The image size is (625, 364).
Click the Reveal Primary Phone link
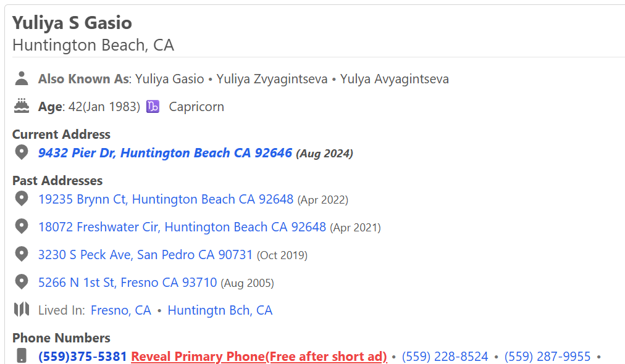[259, 357]
